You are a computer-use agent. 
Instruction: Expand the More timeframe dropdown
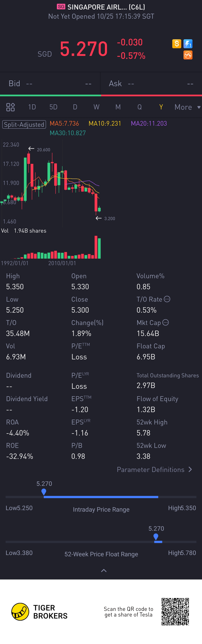187,107
